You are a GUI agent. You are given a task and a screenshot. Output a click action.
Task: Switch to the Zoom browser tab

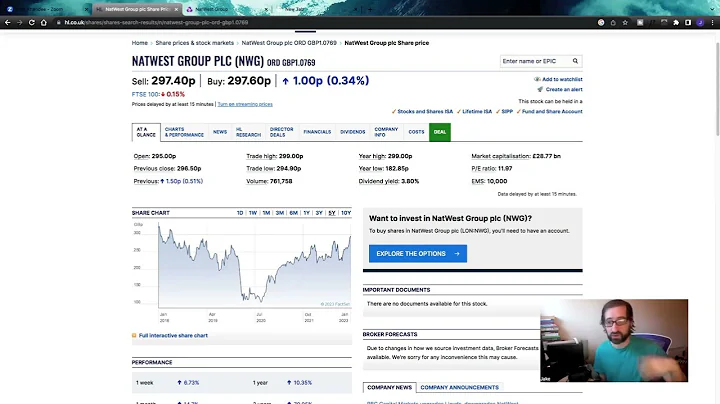pyautogui.click(x=45, y=9)
